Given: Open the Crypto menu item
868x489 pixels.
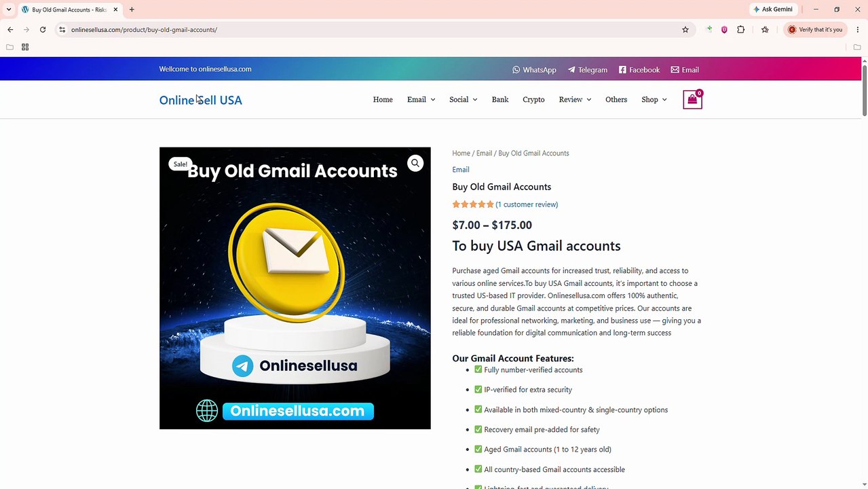Looking at the screenshot, I should coord(533,99).
